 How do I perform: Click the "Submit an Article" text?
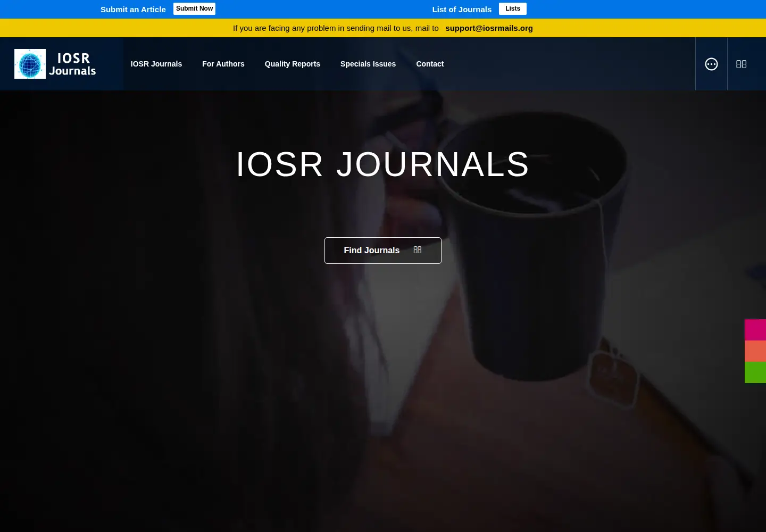pos(133,10)
